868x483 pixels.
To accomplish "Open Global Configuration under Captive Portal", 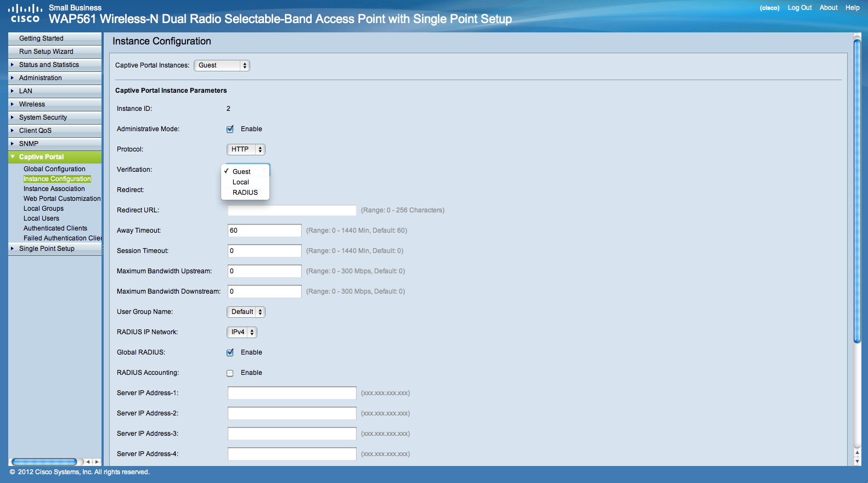I will [54, 169].
